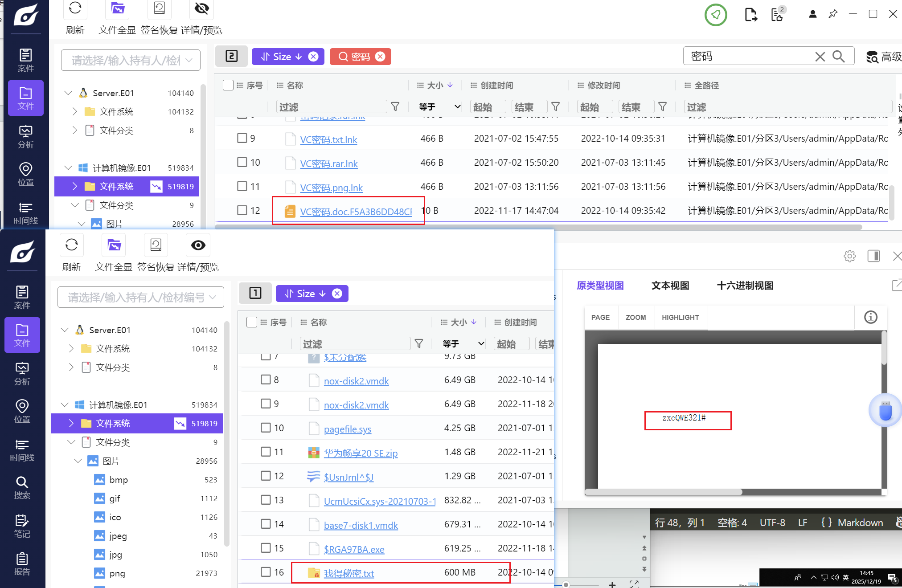
Task: Tick the checkbox for 我得秘密.txt row 16
Action: click(x=266, y=572)
